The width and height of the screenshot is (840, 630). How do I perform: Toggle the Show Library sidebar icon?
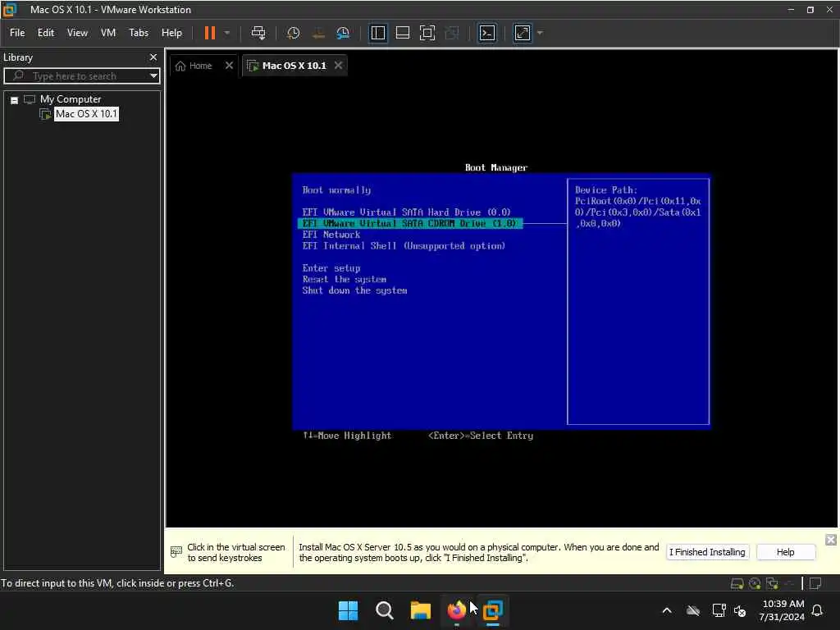click(x=377, y=33)
